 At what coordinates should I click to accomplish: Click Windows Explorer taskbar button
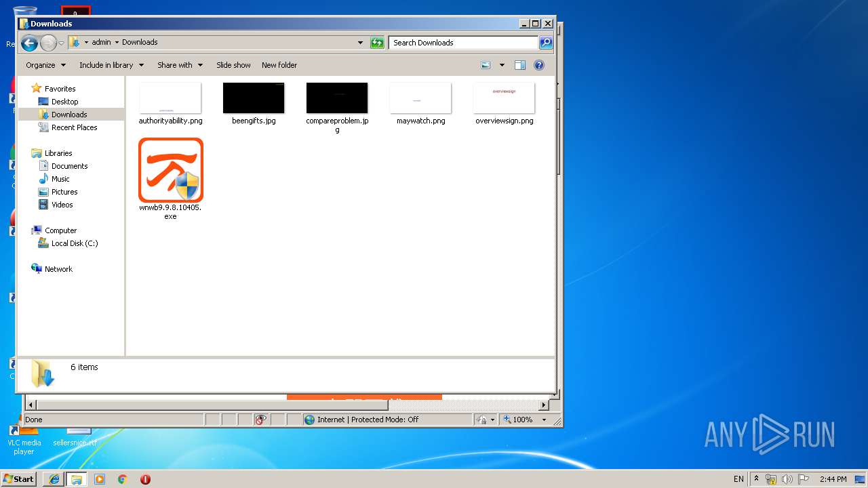(77, 479)
